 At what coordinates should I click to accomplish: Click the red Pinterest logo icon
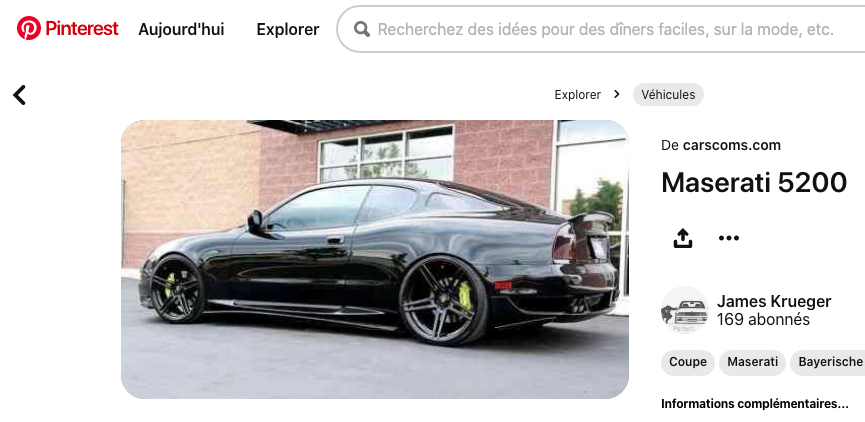point(29,28)
